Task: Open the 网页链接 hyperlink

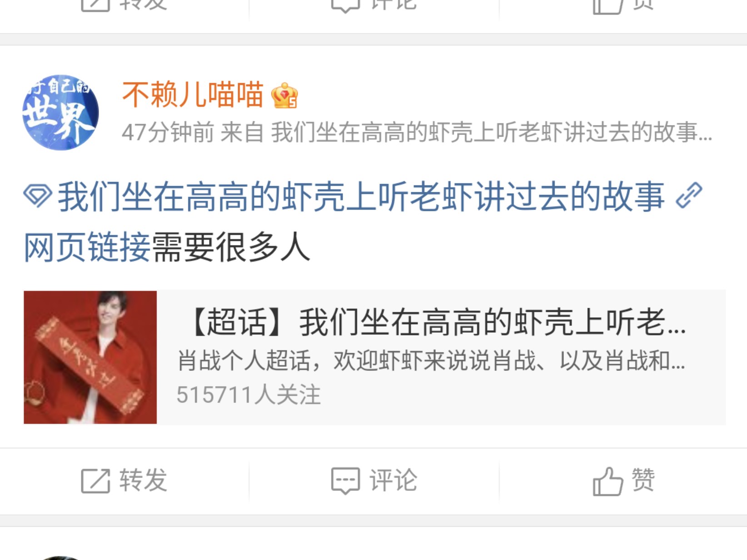Action: [x=87, y=247]
